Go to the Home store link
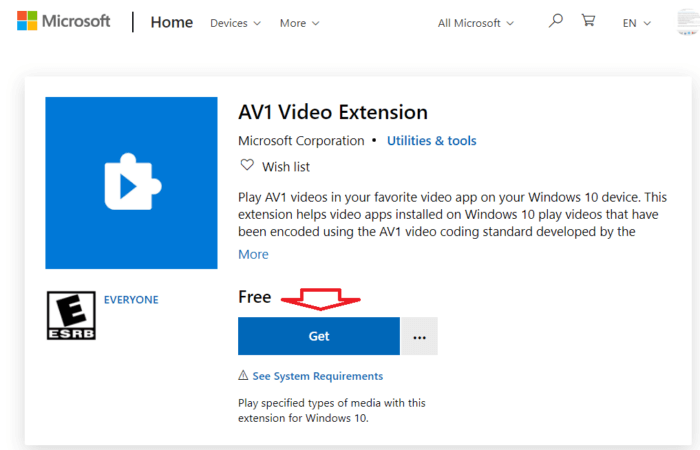The image size is (700, 450). pyautogui.click(x=171, y=22)
